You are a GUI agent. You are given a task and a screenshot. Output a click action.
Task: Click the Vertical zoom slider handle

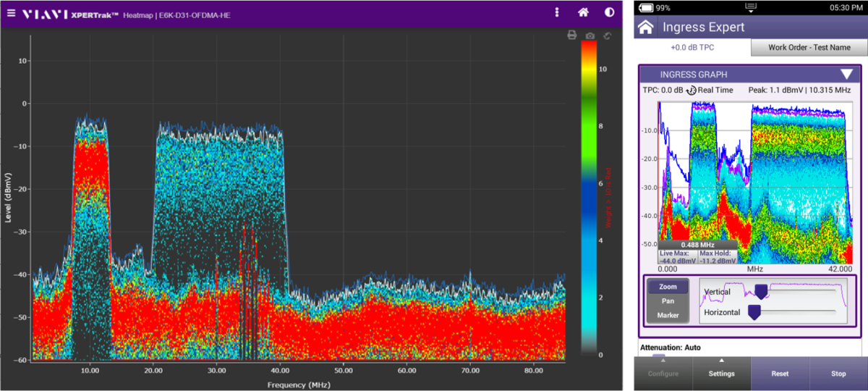pyautogui.click(x=761, y=291)
